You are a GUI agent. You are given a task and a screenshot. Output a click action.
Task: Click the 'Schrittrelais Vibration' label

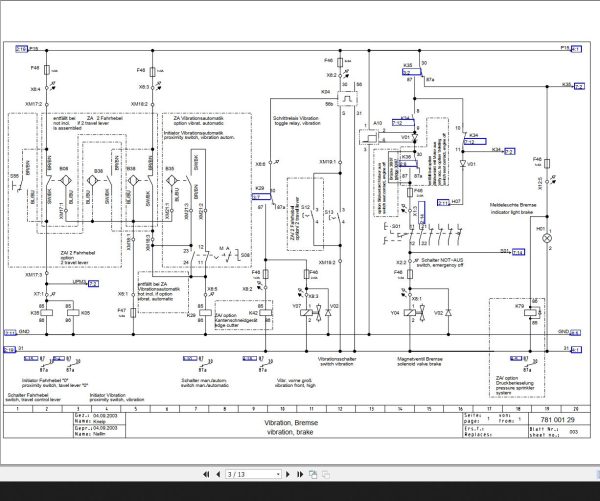click(x=296, y=118)
